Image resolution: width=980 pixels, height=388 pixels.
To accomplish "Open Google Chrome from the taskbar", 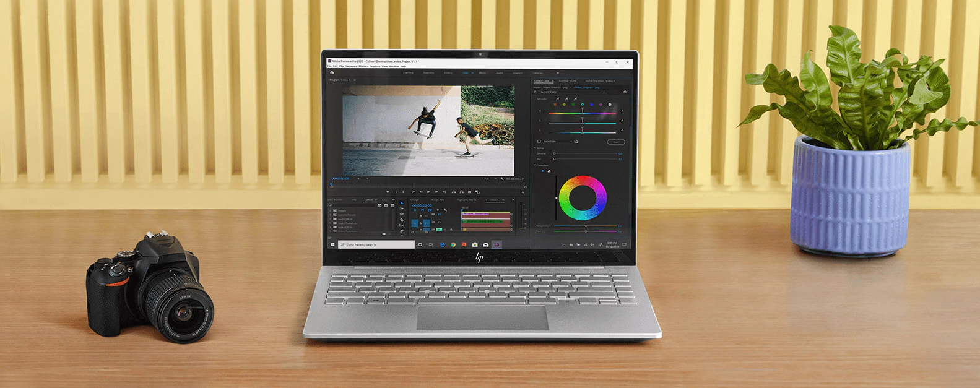I will pos(453,244).
